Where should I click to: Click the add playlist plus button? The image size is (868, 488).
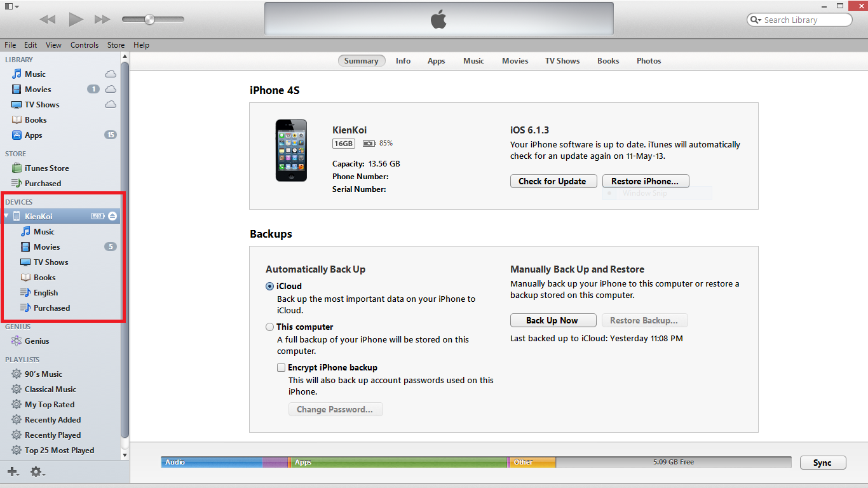(13, 471)
